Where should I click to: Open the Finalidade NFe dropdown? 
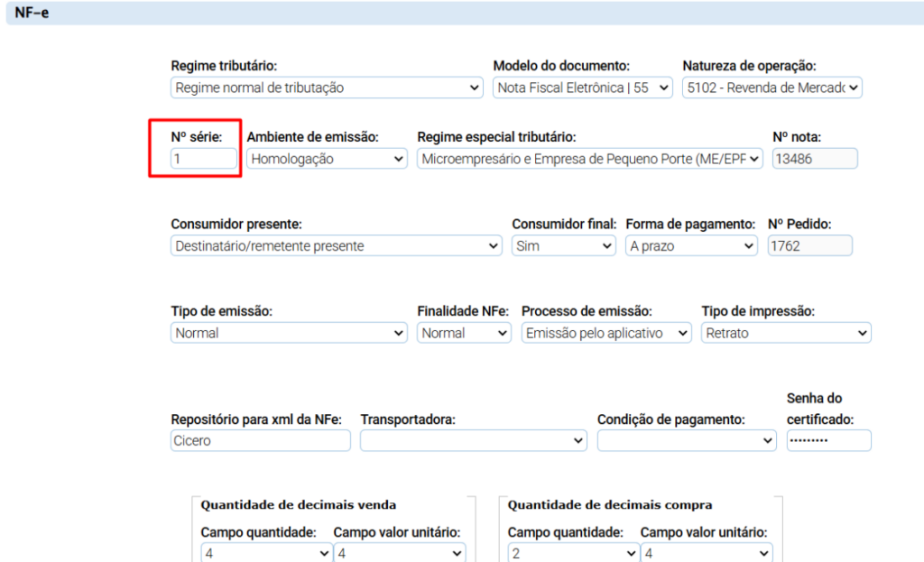464,333
